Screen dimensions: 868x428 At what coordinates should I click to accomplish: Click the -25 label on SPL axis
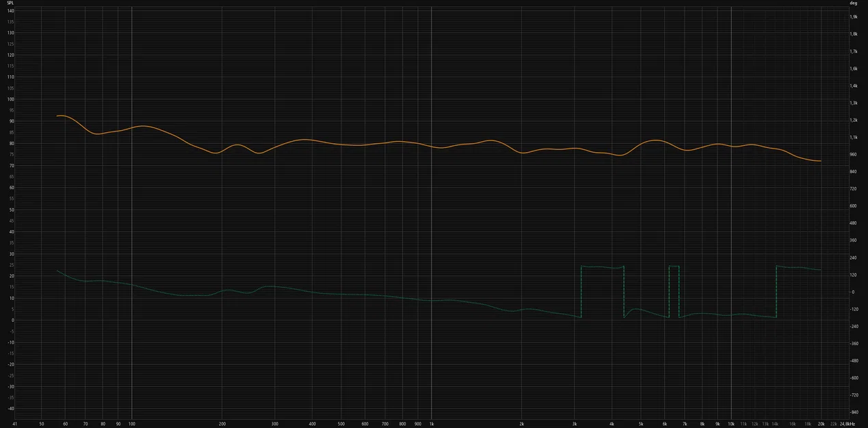10,375
